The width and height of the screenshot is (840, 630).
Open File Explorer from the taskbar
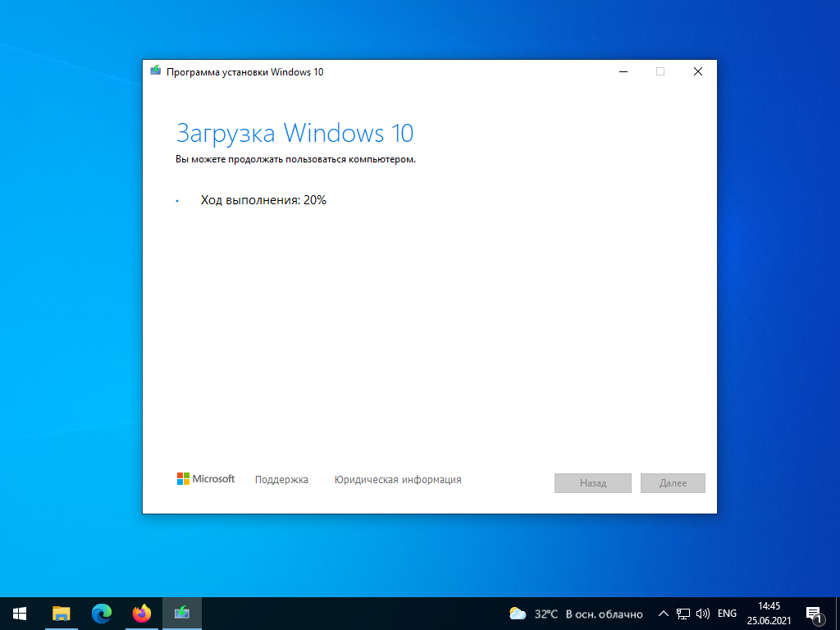point(61,614)
